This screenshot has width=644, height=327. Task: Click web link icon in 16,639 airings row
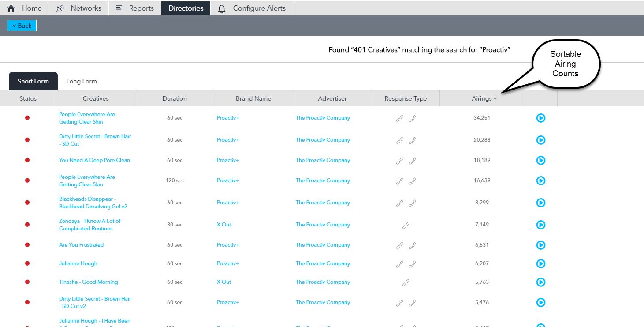point(400,181)
